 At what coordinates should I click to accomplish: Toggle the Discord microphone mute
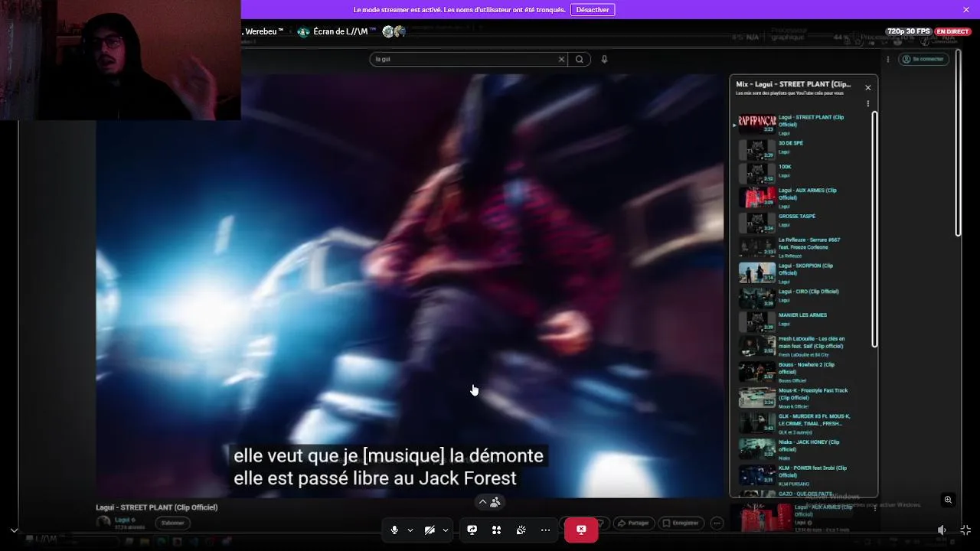(x=394, y=530)
